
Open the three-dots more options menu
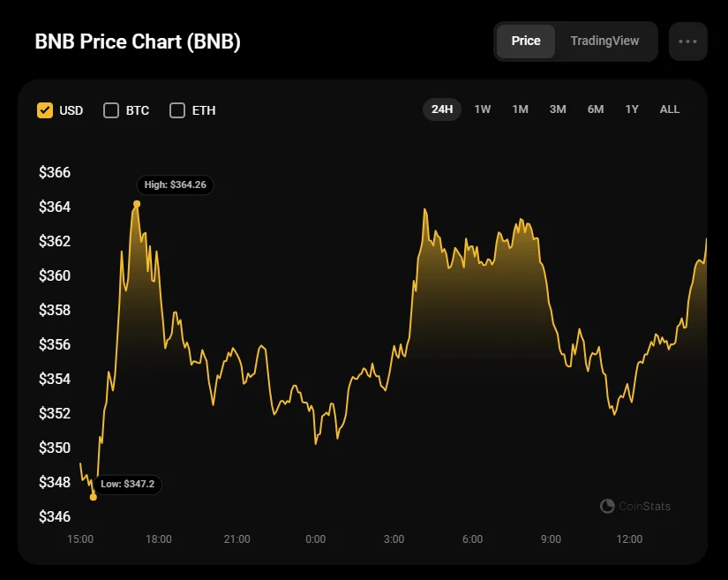[688, 41]
